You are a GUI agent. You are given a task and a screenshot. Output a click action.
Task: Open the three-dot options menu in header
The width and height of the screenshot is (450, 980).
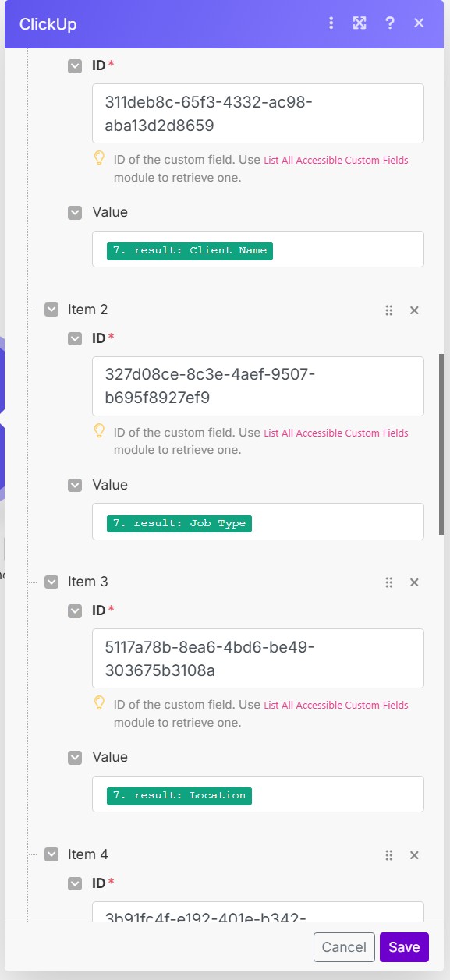click(331, 23)
